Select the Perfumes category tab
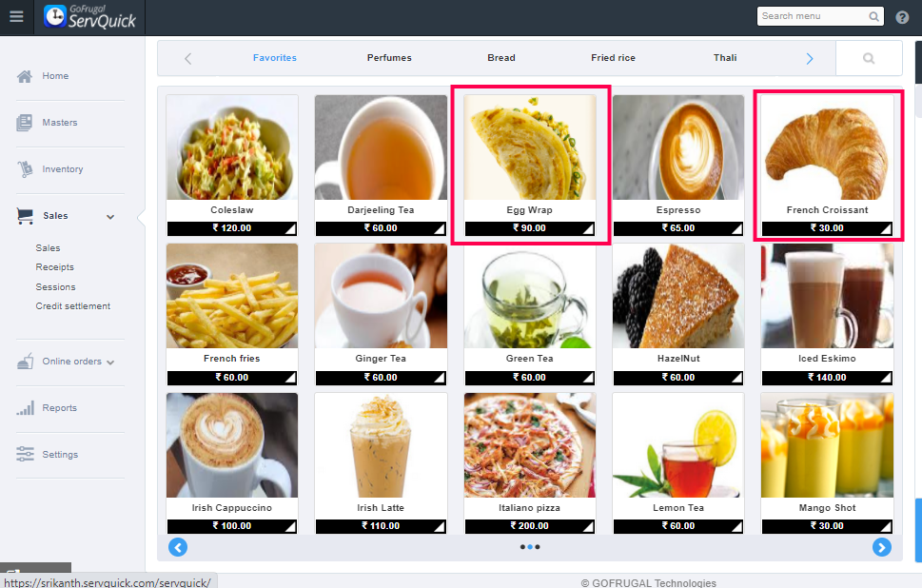 pos(388,58)
